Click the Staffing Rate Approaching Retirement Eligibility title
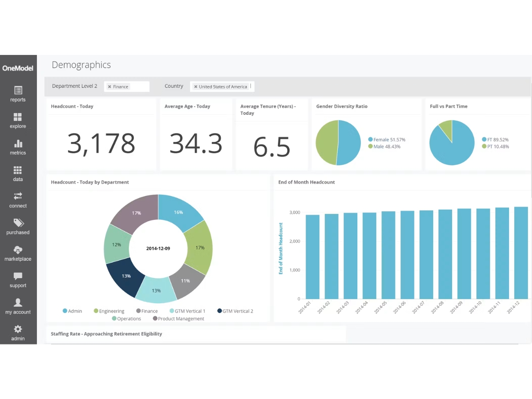Image resolution: width=532 pixels, height=399 pixels. point(106,334)
